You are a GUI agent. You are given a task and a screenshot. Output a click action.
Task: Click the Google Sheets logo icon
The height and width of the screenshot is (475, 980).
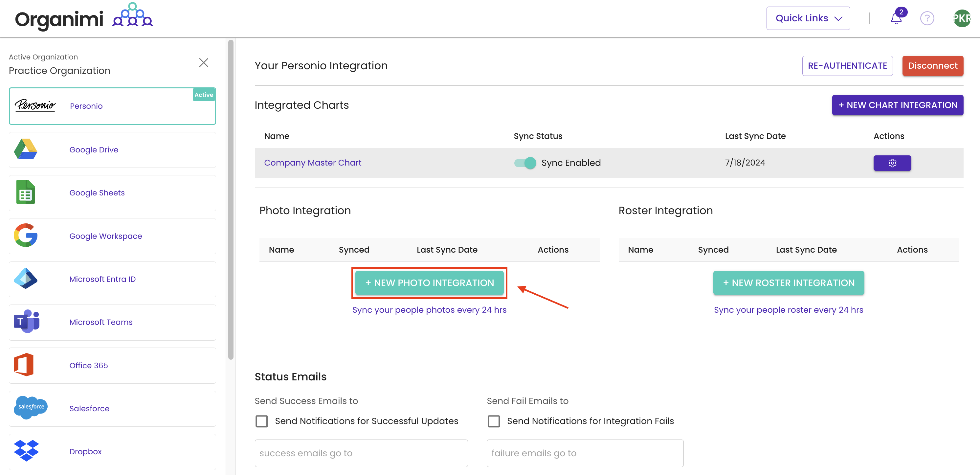tap(26, 192)
